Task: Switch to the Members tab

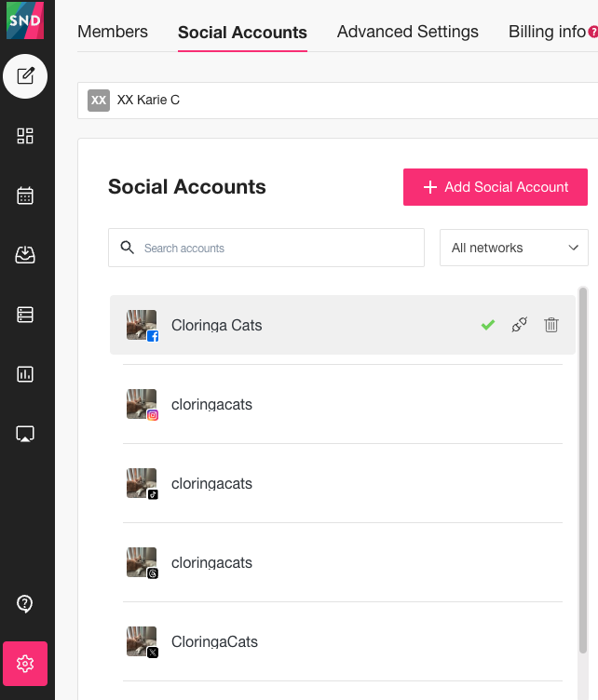Action: coord(113,32)
